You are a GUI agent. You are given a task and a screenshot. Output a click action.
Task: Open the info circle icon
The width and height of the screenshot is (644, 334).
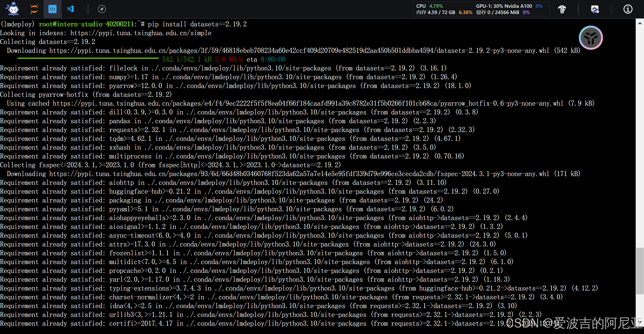click(x=628, y=9)
